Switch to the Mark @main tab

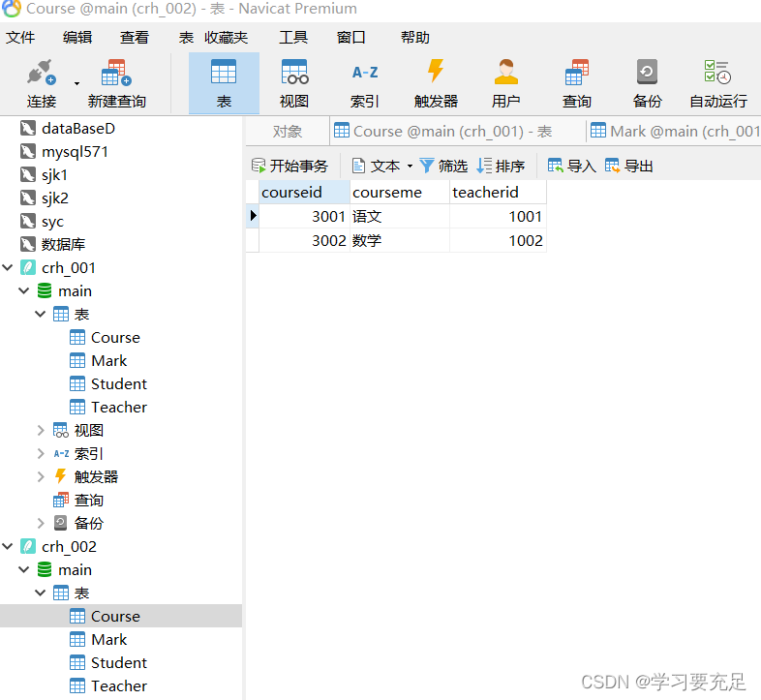(675, 132)
